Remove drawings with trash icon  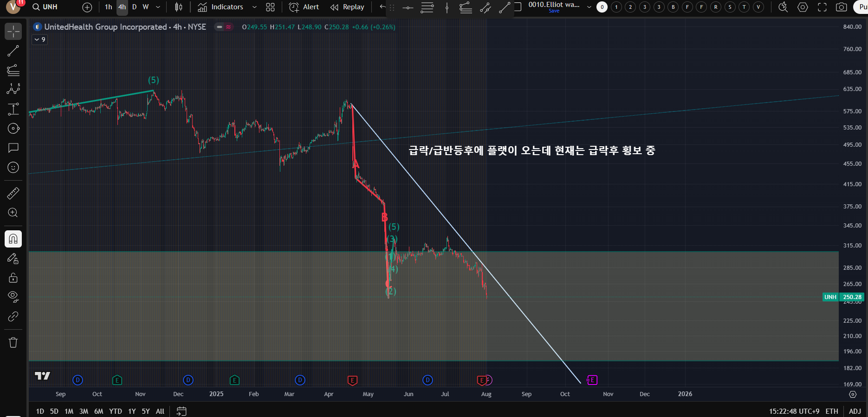coord(13,342)
